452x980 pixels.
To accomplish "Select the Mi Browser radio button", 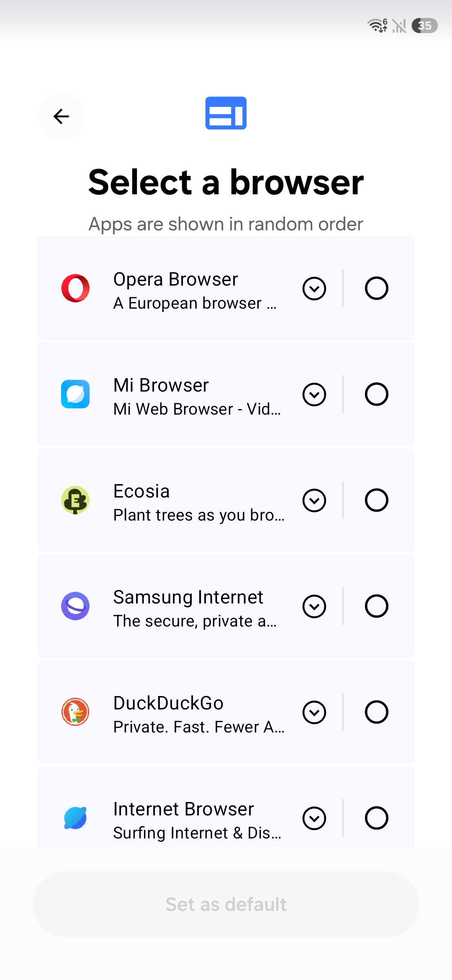I will [x=376, y=394].
